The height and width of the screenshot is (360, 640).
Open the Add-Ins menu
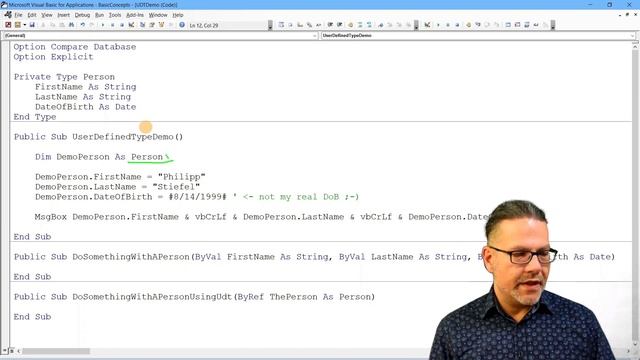(135, 15)
